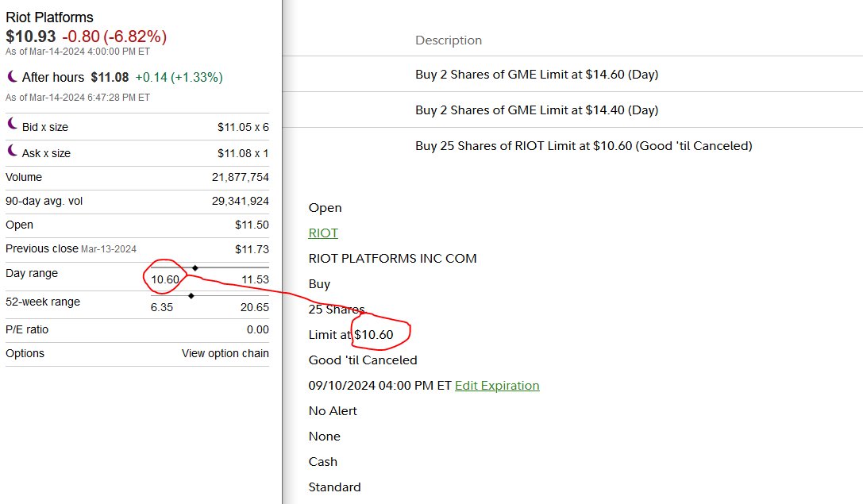Click the Mar-13-2024 previous close date

109,249
